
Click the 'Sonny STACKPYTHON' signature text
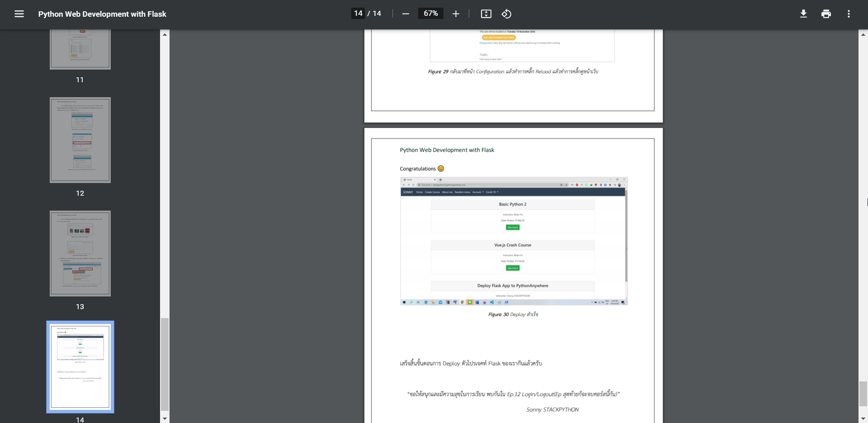[552, 409]
